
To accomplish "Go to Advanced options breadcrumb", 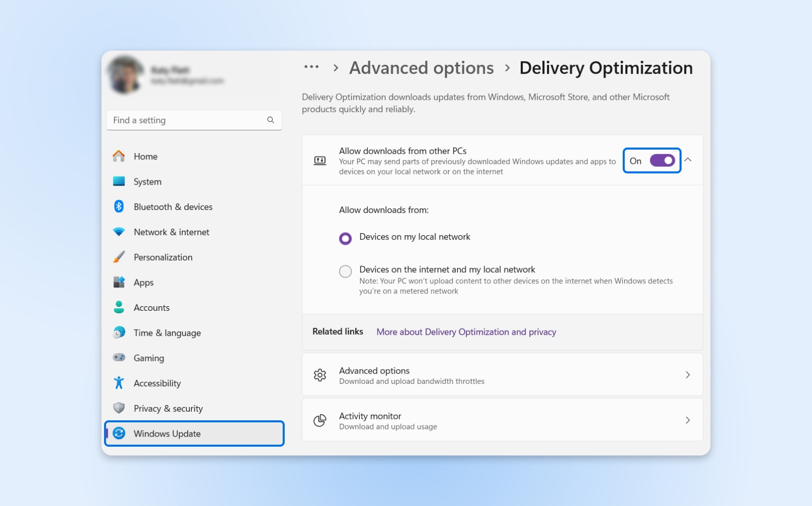I will coord(422,67).
